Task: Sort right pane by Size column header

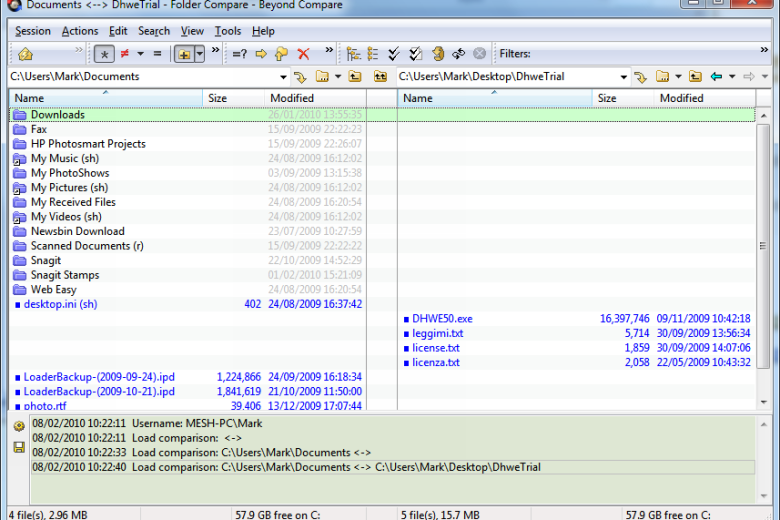Action: pyautogui.click(x=623, y=98)
